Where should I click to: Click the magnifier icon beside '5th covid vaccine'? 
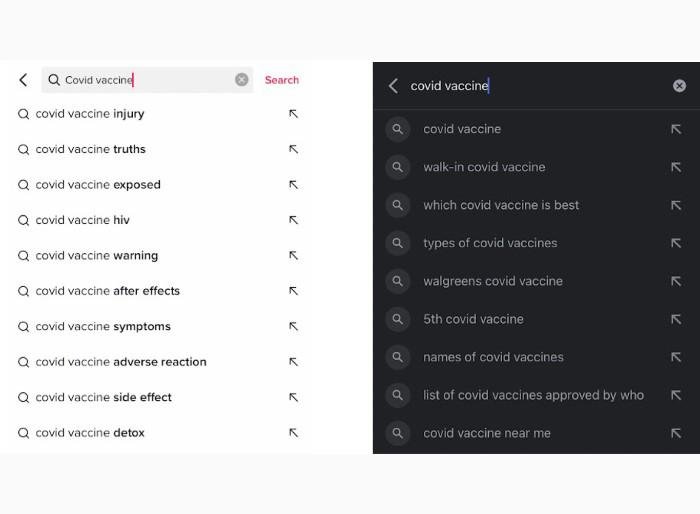[397, 319]
